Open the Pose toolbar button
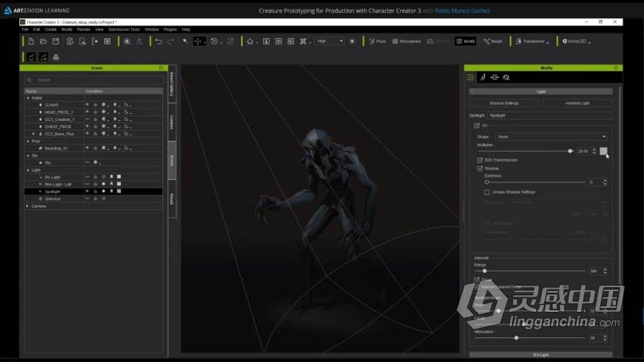Image resolution: width=644 pixels, height=362 pixels. [x=377, y=41]
